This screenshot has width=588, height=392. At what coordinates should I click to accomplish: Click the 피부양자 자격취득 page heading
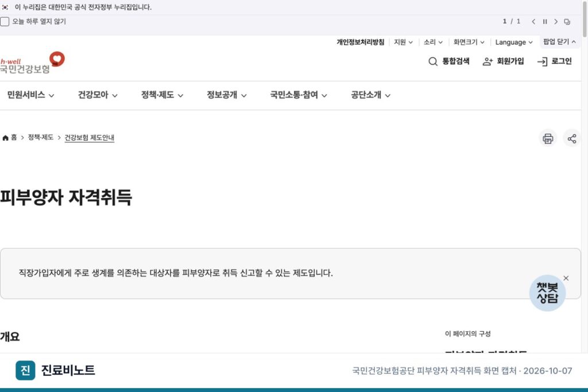[x=66, y=197]
